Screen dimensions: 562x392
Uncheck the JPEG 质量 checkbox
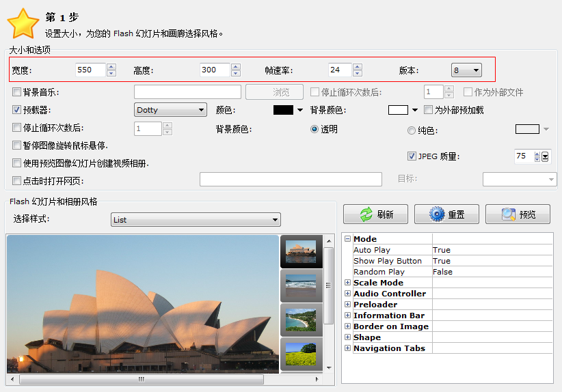pyautogui.click(x=412, y=156)
